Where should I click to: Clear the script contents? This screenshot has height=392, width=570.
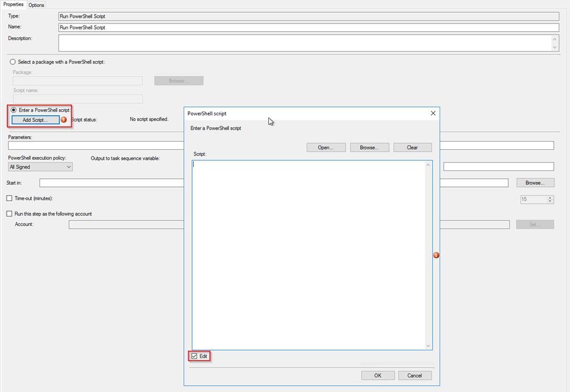tap(412, 148)
